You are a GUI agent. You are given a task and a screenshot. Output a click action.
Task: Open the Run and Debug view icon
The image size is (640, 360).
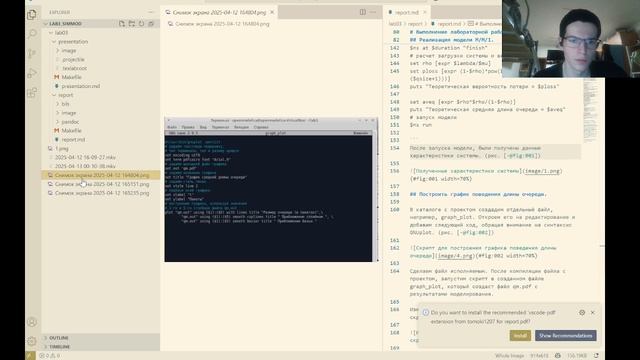coord(32,73)
